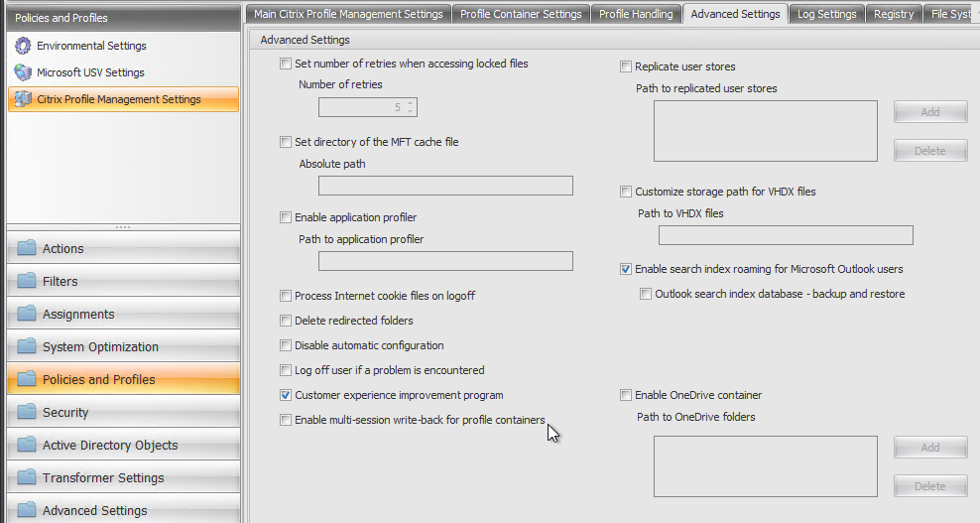The height and width of the screenshot is (523, 980).
Task: Click the System Optimization folder icon
Action: 27,346
